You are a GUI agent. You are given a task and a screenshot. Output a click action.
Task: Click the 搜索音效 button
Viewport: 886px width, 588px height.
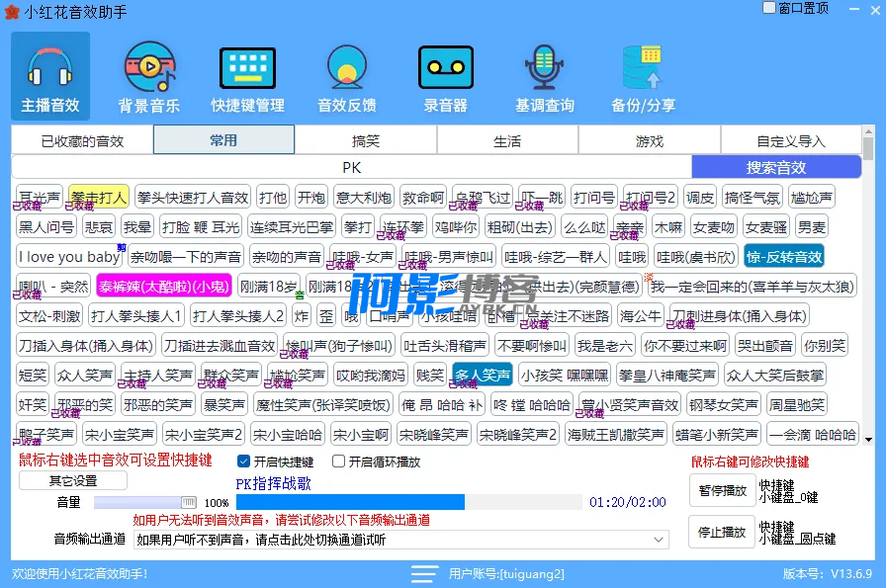click(775, 167)
